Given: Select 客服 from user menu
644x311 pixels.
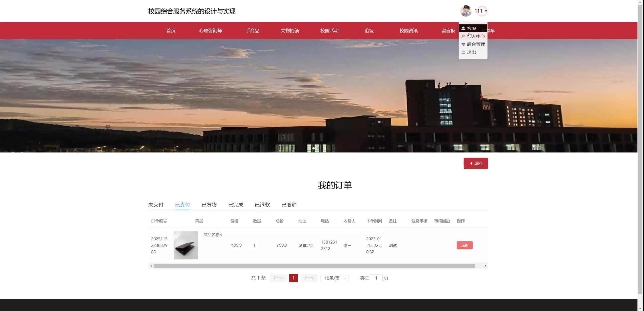Looking at the screenshot, I should coord(471,28).
